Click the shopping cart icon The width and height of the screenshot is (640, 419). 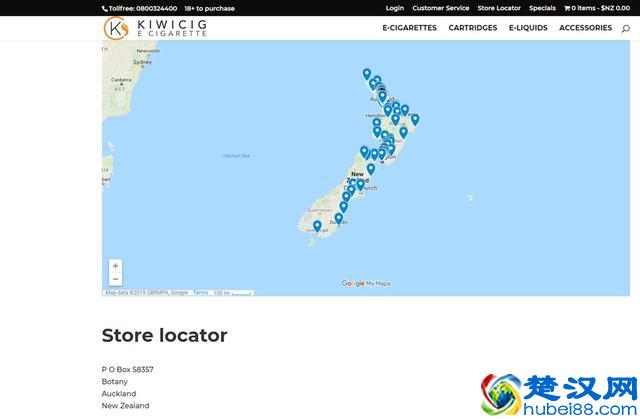pos(567,8)
